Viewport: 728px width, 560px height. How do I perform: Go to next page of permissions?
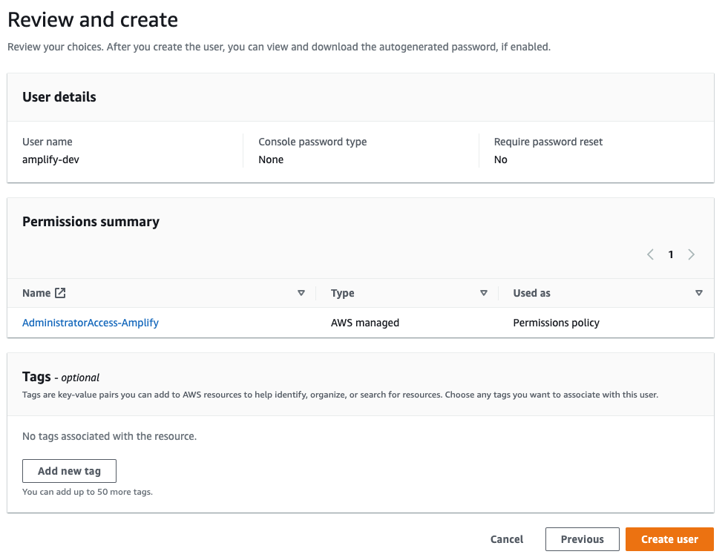tap(692, 254)
